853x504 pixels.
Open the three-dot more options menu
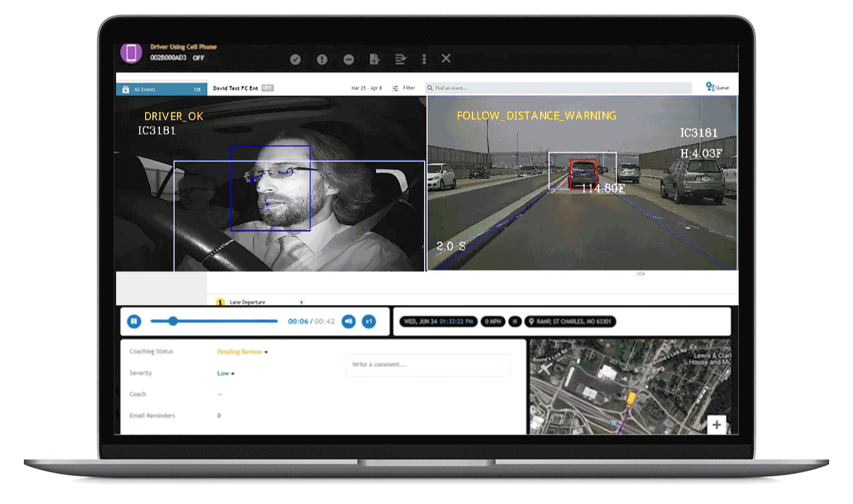424,59
